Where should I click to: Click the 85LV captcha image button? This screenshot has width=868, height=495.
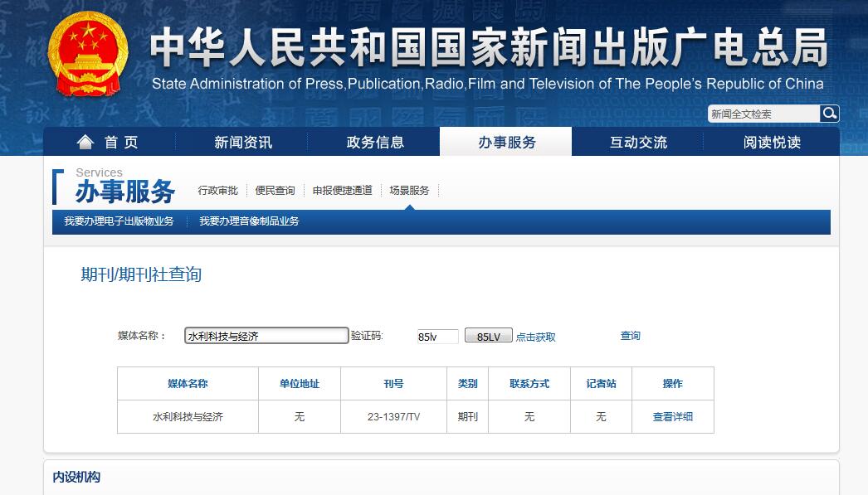click(x=488, y=337)
